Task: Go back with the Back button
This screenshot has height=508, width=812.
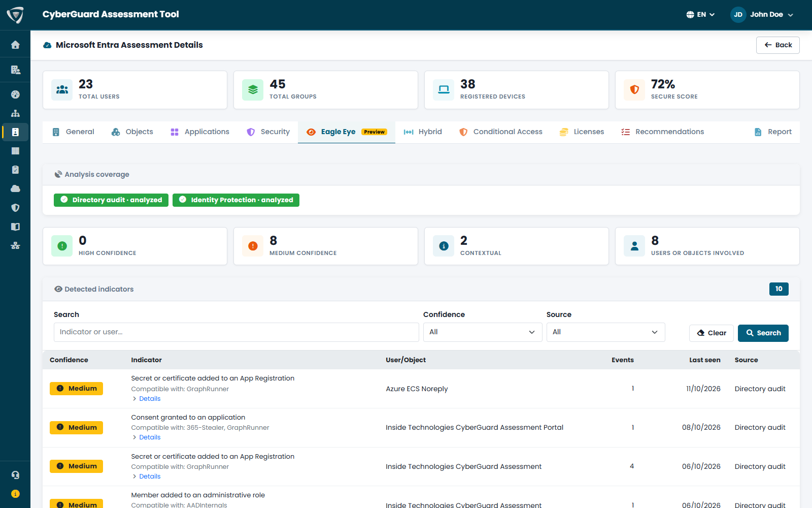Action: (x=778, y=45)
